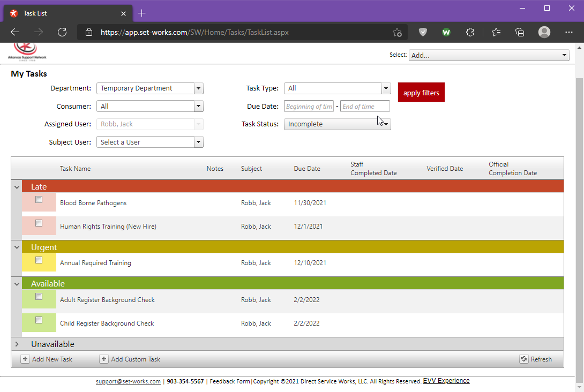Click Add Custom Task

click(130, 359)
